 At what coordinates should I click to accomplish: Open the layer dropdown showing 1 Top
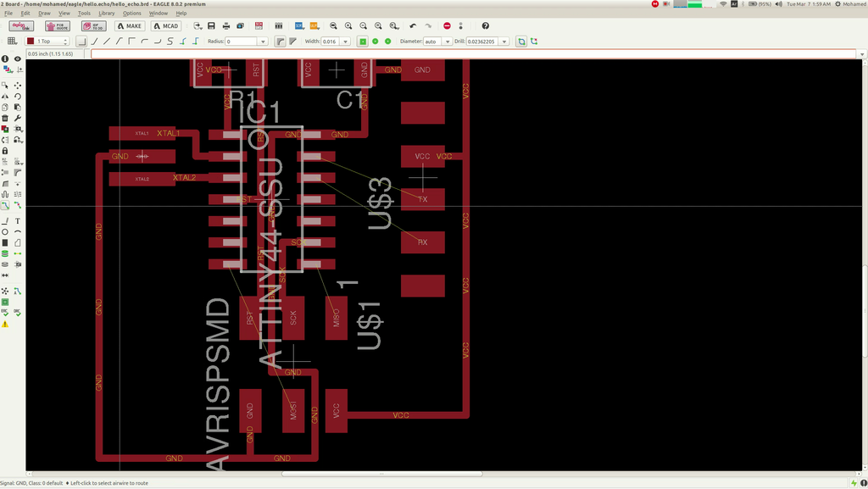(47, 42)
